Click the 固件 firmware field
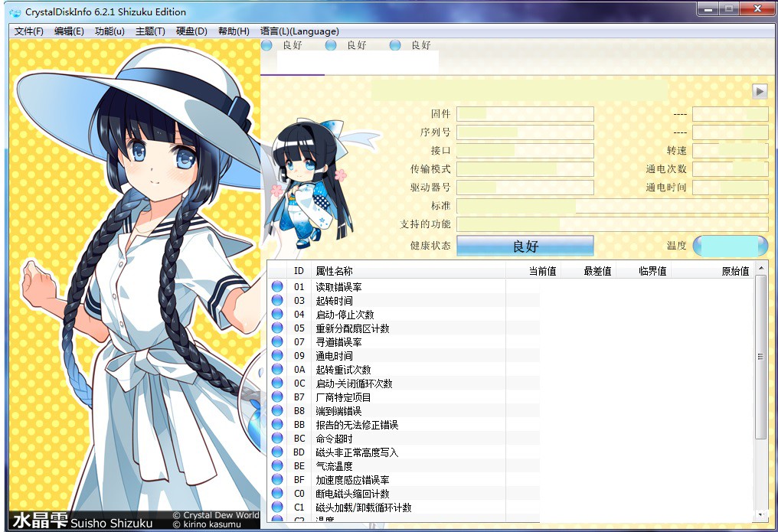Screen dimensions: 778x532 (x=525, y=114)
